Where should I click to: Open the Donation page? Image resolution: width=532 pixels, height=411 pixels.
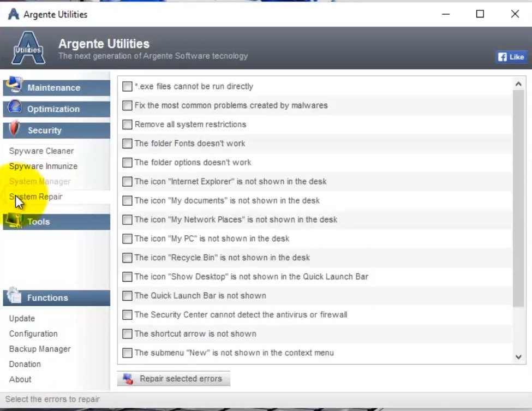coord(25,364)
